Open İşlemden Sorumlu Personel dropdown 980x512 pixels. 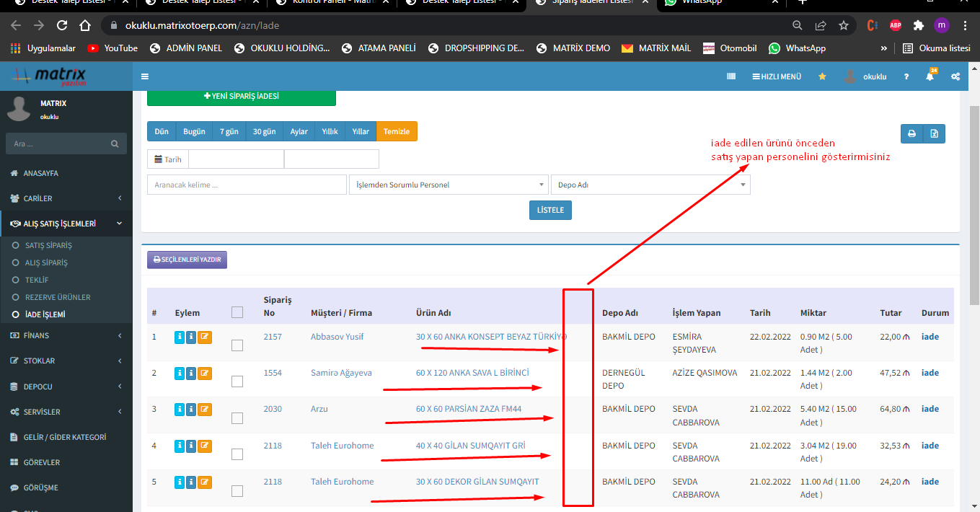(x=448, y=185)
